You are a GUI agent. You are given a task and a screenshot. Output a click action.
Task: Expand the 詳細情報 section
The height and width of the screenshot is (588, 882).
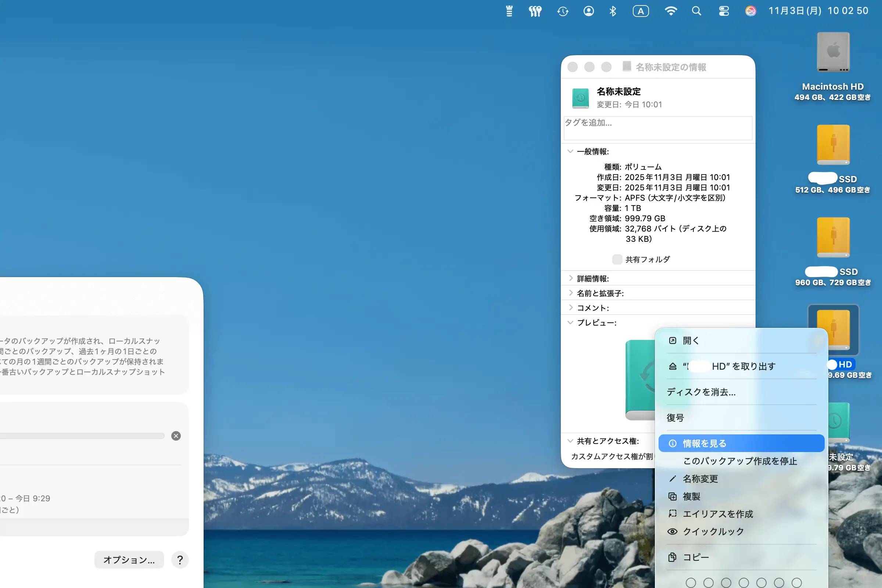(570, 278)
